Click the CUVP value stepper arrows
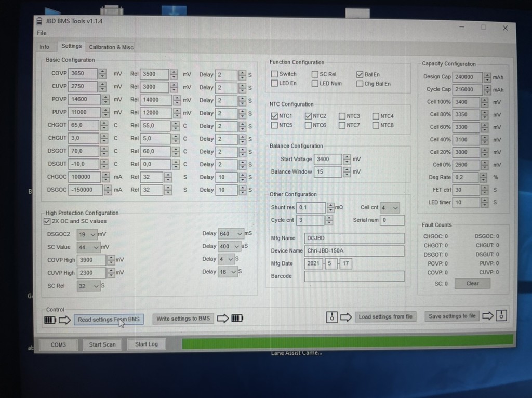 tap(102, 86)
